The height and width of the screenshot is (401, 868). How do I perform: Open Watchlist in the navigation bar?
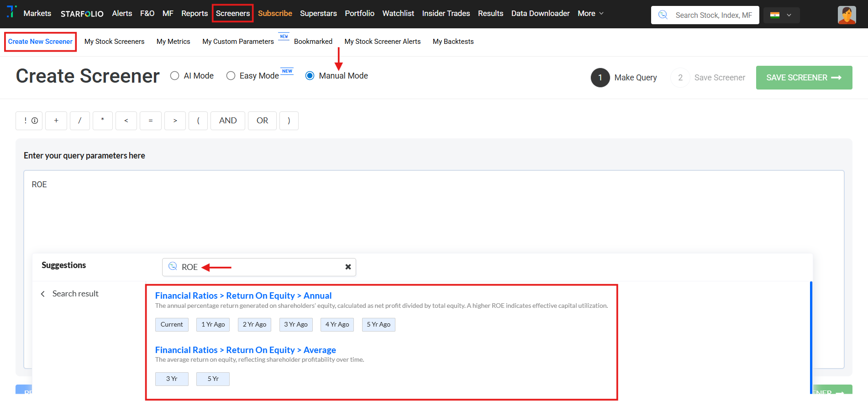398,13
